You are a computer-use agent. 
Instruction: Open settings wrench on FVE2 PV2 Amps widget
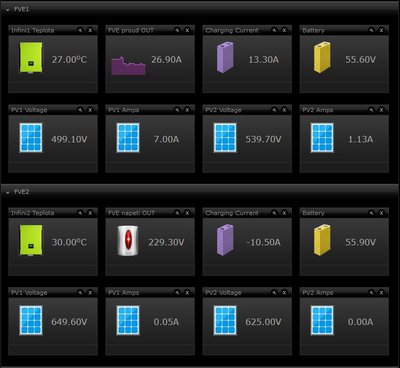371,292
